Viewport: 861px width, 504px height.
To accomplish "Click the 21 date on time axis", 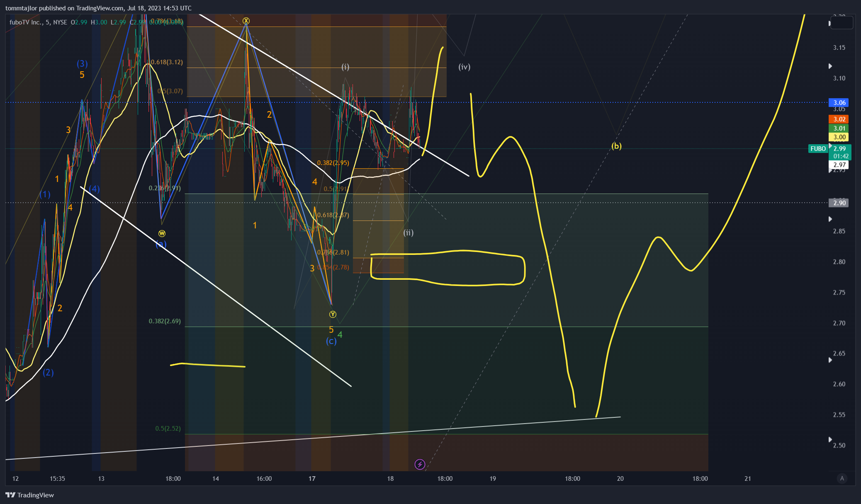I will (748, 478).
